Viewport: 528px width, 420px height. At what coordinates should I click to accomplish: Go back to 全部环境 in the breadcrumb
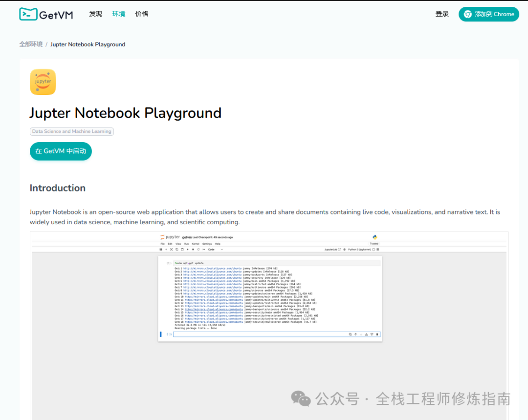pyautogui.click(x=31, y=44)
